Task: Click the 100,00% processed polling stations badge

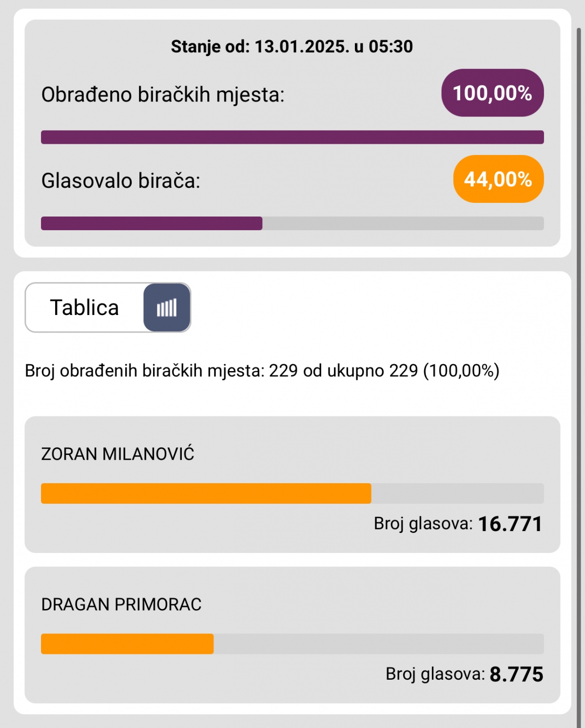Action: click(x=492, y=93)
